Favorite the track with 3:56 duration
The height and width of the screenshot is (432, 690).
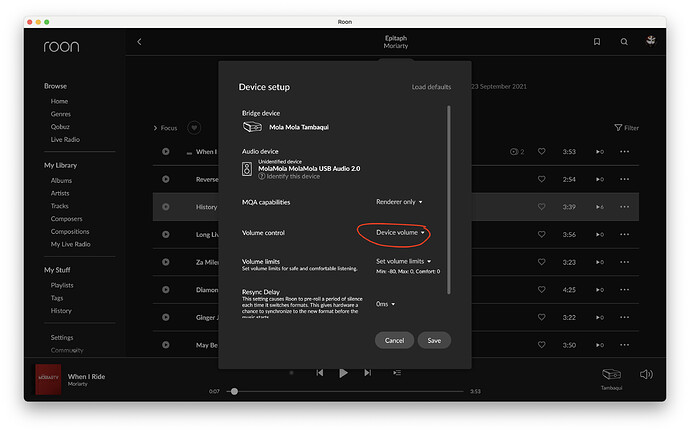(x=542, y=234)
